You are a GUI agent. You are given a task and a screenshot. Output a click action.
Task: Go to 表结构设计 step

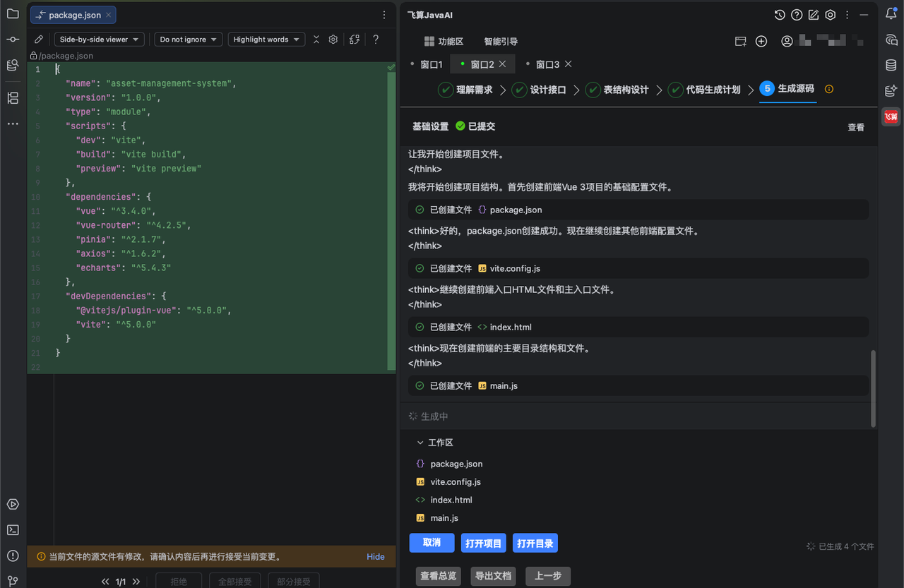point(617,90)
